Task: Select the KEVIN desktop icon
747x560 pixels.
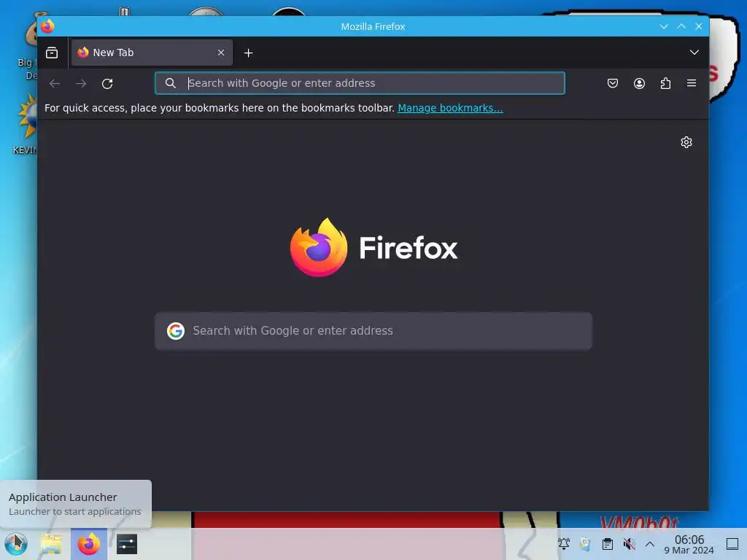Action: point(25,124)
